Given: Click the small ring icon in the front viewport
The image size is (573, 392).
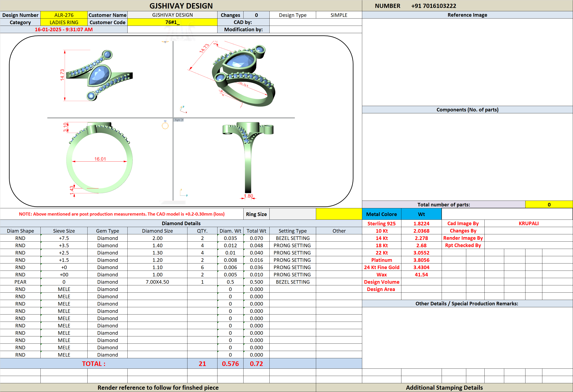Looking at the screenshot, I should coord(165,125).
